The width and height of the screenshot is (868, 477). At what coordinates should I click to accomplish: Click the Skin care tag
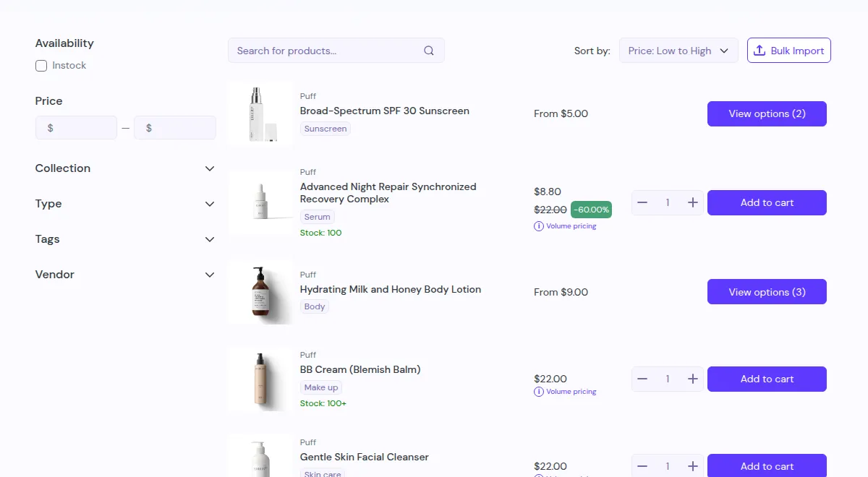point(323,474)
